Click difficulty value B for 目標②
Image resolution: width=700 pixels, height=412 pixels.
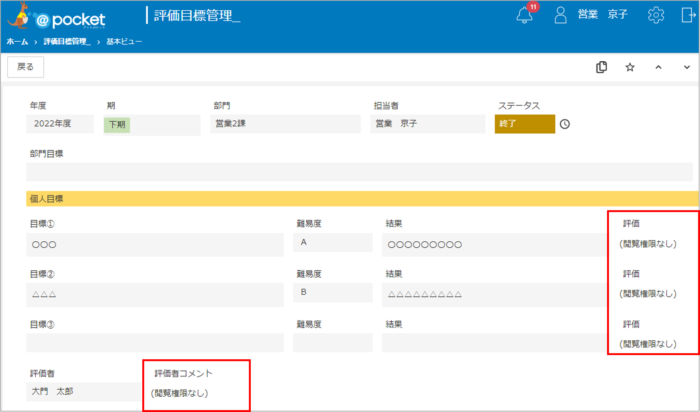pos(333,292)
